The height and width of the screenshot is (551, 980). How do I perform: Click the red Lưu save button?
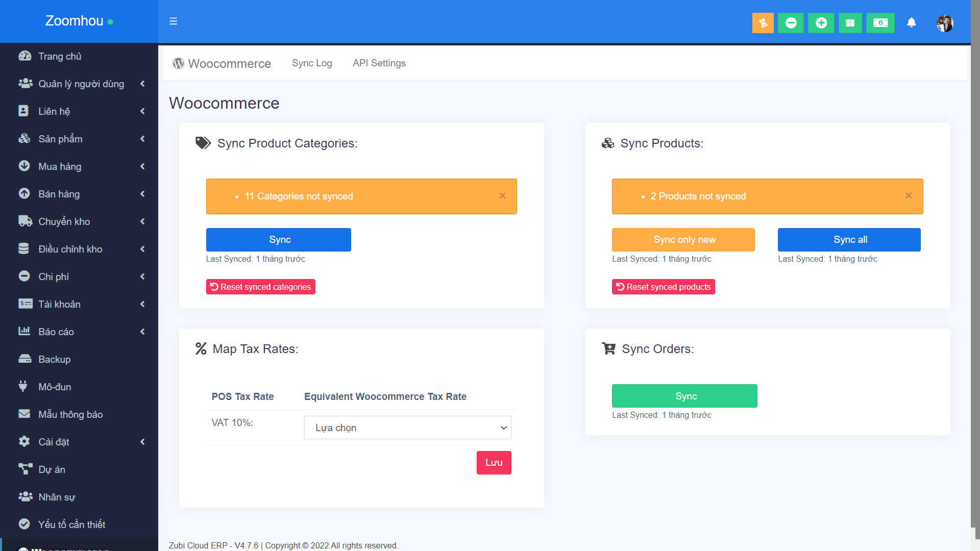[x=494, y=463]
